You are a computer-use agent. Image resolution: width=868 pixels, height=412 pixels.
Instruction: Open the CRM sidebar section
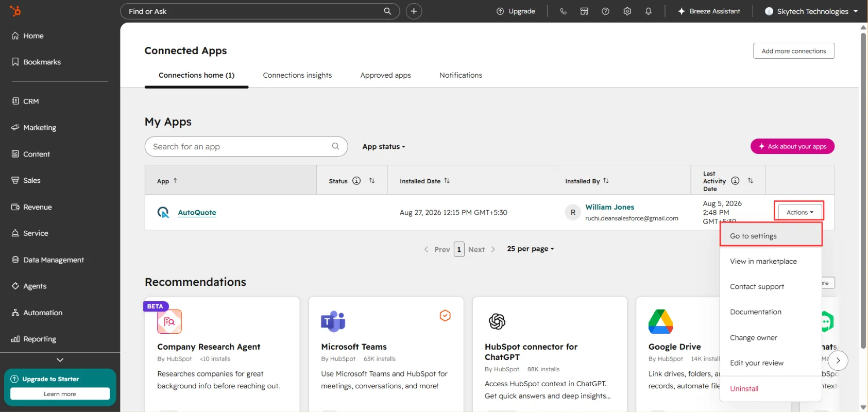pos(25,101)
